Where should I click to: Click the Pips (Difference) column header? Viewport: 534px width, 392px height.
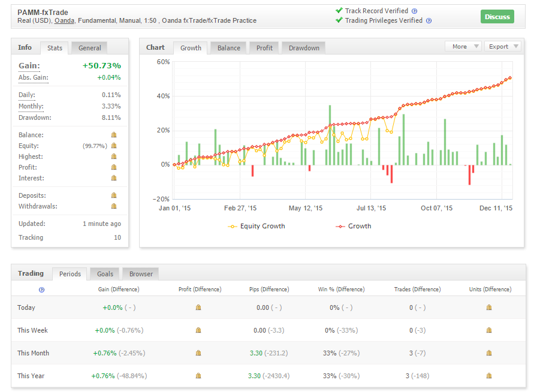tap(269, 289)
